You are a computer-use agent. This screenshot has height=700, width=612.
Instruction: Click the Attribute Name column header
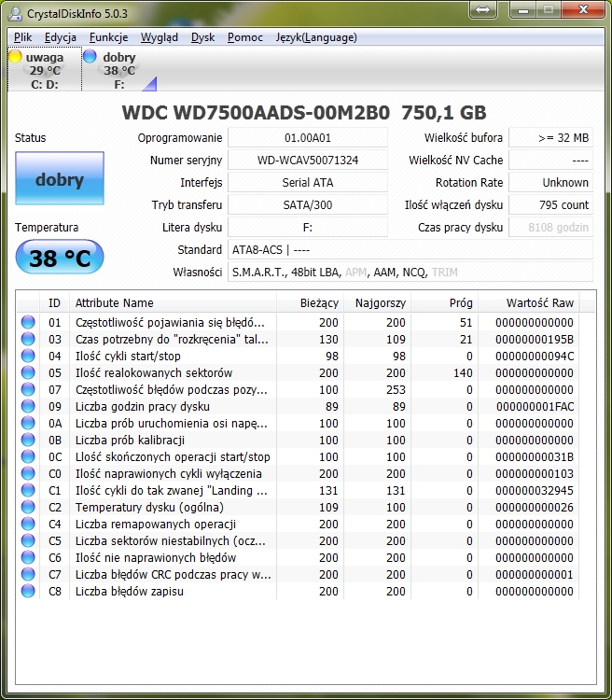[x=173, y=302]
